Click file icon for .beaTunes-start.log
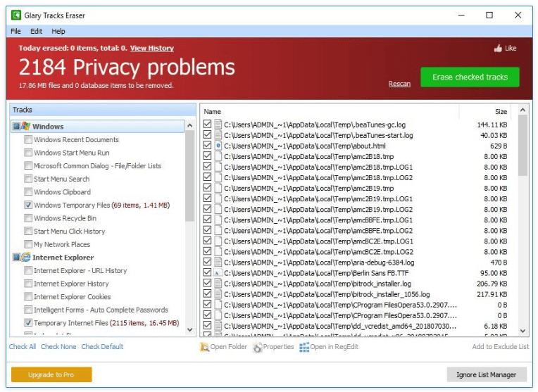The height and width of the screenshot is (392, 538). (218, 135)
